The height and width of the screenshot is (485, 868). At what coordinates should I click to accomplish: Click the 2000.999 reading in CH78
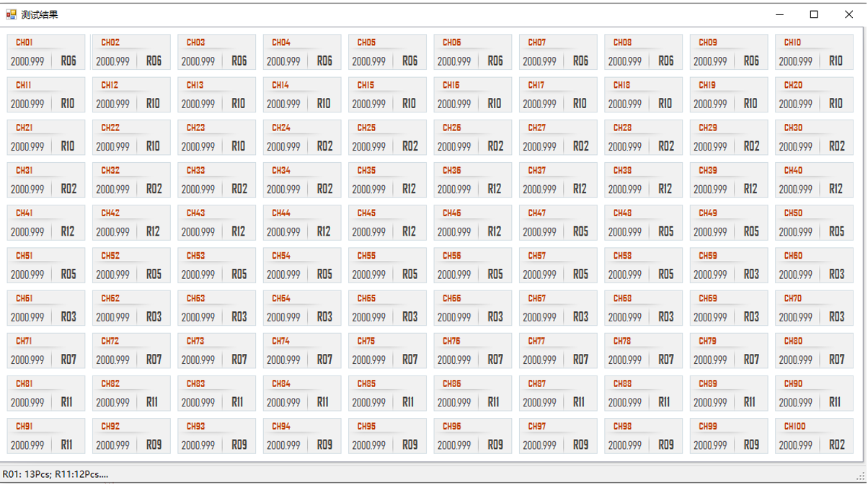[624, 360]
